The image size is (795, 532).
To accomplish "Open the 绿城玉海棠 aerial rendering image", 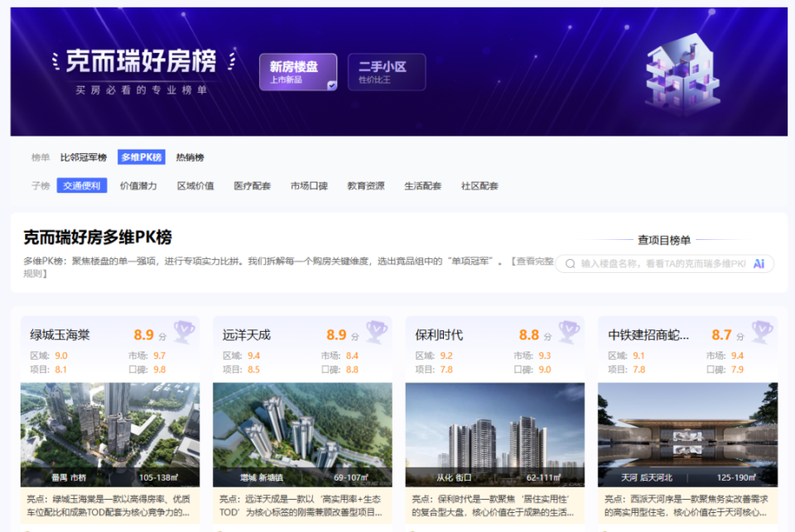I will point(110,434).
